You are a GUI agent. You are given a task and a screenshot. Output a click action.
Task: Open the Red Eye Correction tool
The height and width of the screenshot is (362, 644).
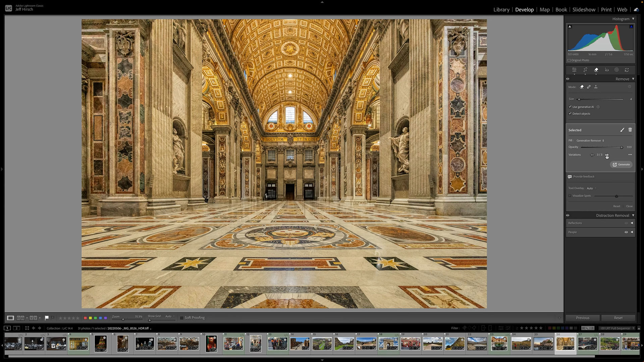[x=607, y=70]
